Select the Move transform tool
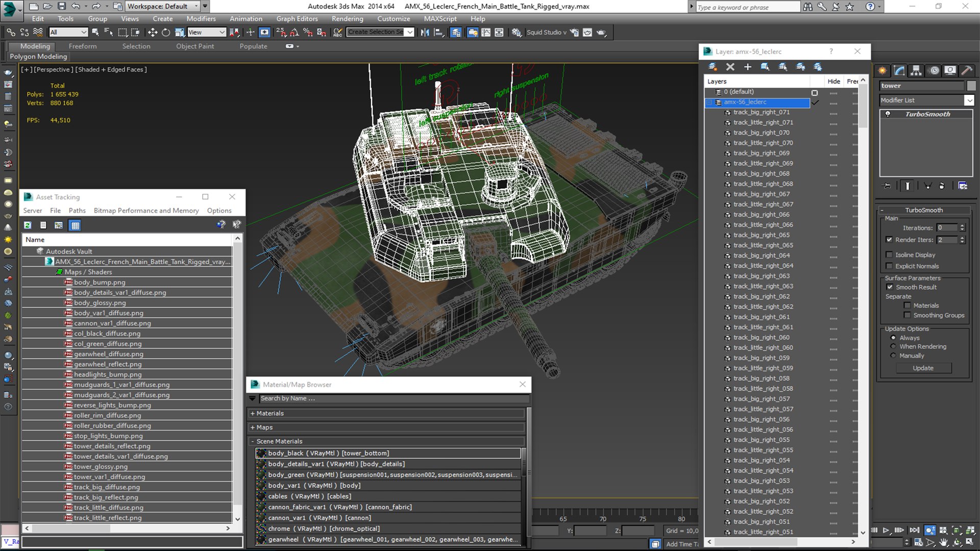The width and height of the screenshot is (980, 551). (x=152, y=32)
